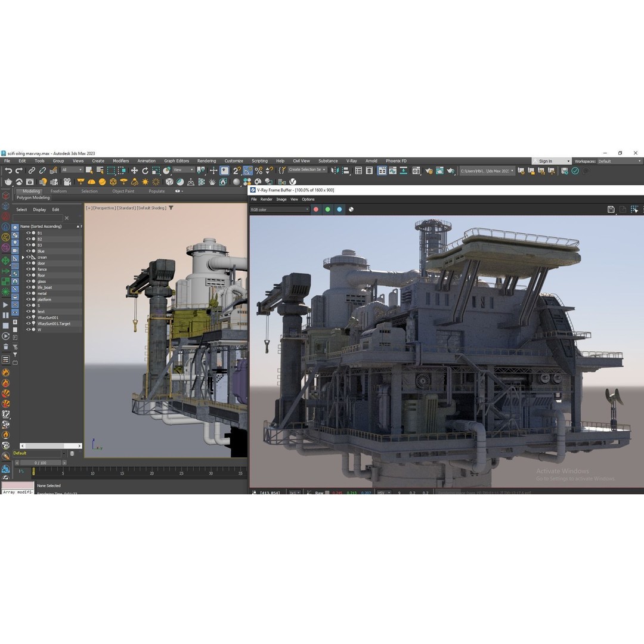Switch to the Freeform ribbon tab
Viewport: 644px width, 644px height.
pos(58,191)
